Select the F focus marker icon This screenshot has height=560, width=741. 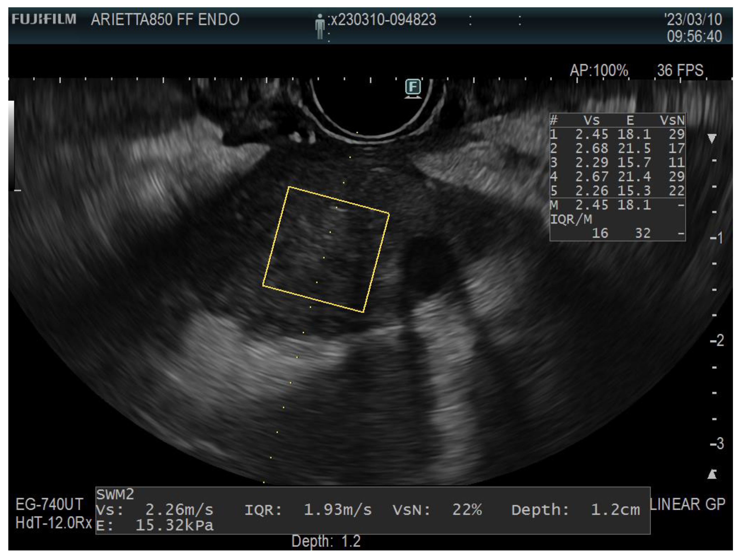pyautogui.click(x=413, y=86)
